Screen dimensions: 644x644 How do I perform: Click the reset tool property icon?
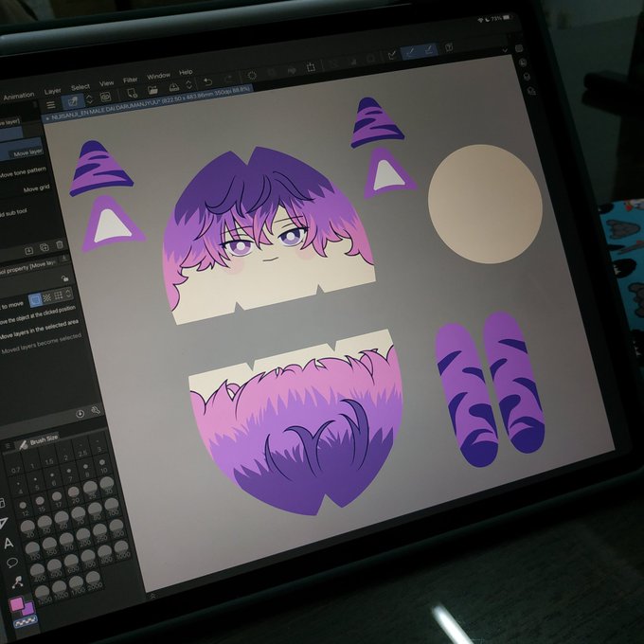point(80,414)
